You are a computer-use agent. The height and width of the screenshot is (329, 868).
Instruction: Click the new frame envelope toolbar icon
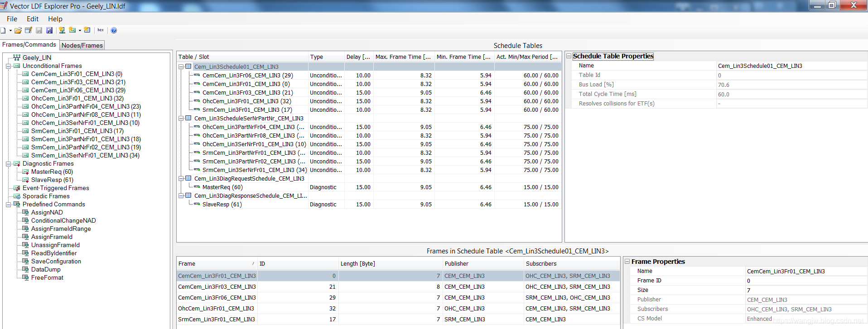pos(72,30)
